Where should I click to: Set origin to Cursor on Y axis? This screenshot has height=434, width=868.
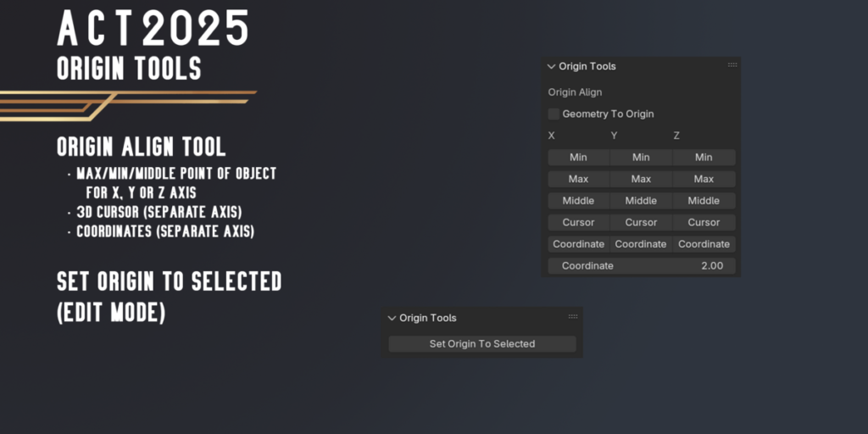click(641, 222)
